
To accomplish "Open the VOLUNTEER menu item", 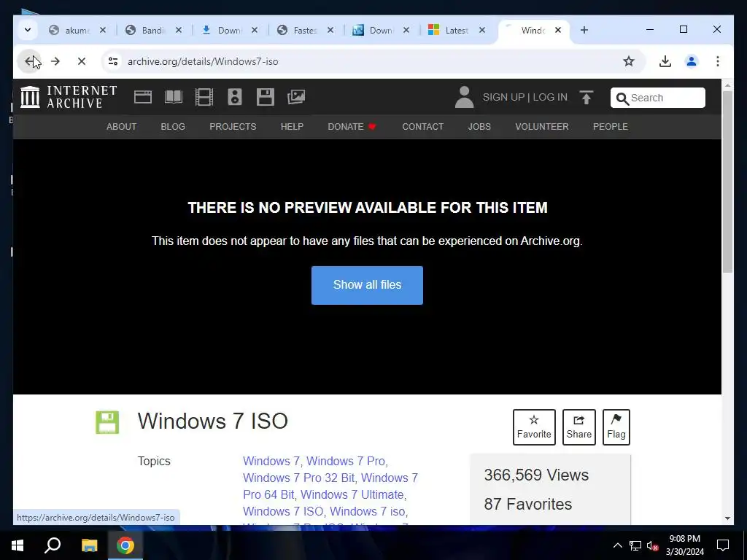I will [x=542, y=127].
